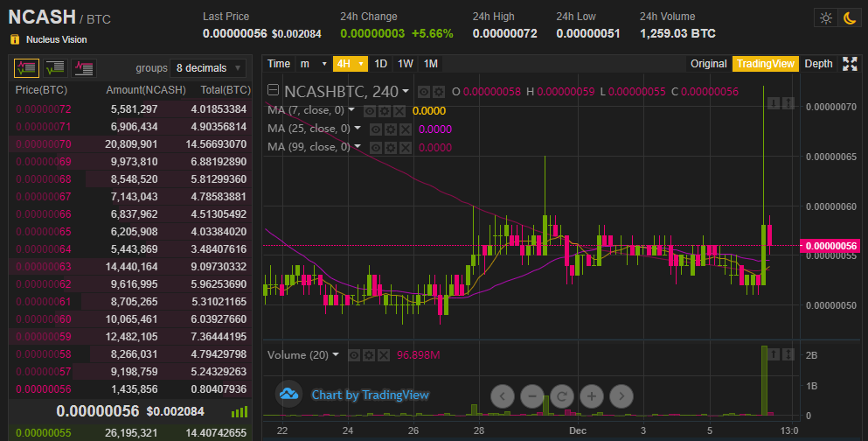Select the 1D timeframe button

381,64
